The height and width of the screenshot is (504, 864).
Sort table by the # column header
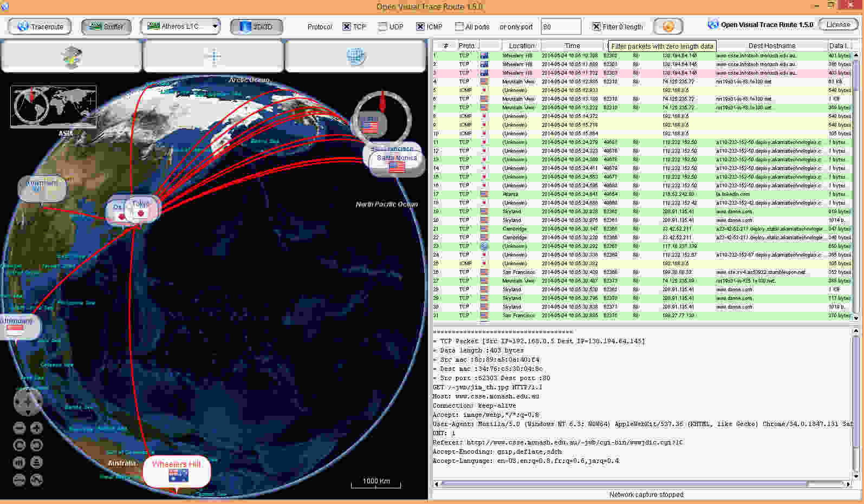[x=445, y=45]
